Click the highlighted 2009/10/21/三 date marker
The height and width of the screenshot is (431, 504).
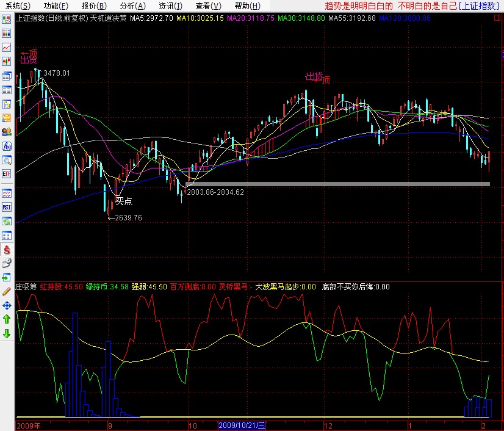[242, 426]
